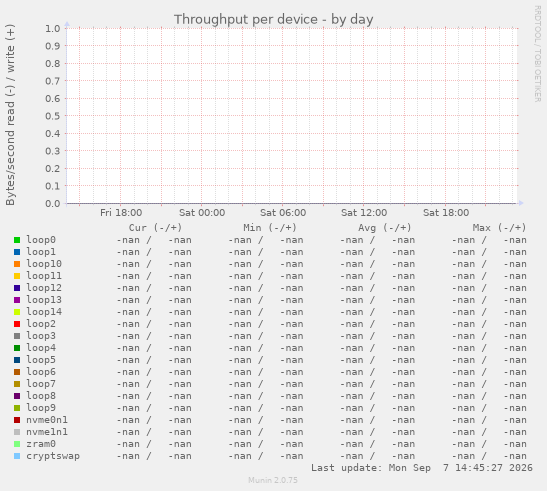
Task: Select the loop12 device label
Action: tap(44, 288)
